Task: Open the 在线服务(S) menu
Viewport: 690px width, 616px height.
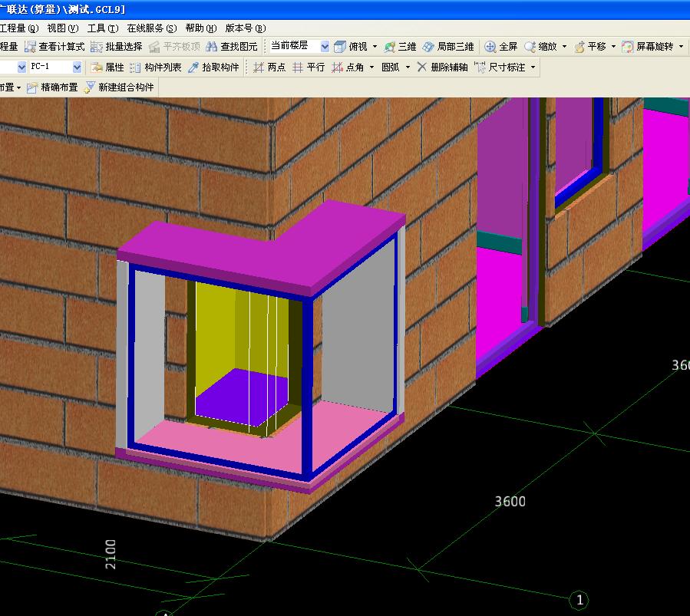Action: click(x=152, y=28)
